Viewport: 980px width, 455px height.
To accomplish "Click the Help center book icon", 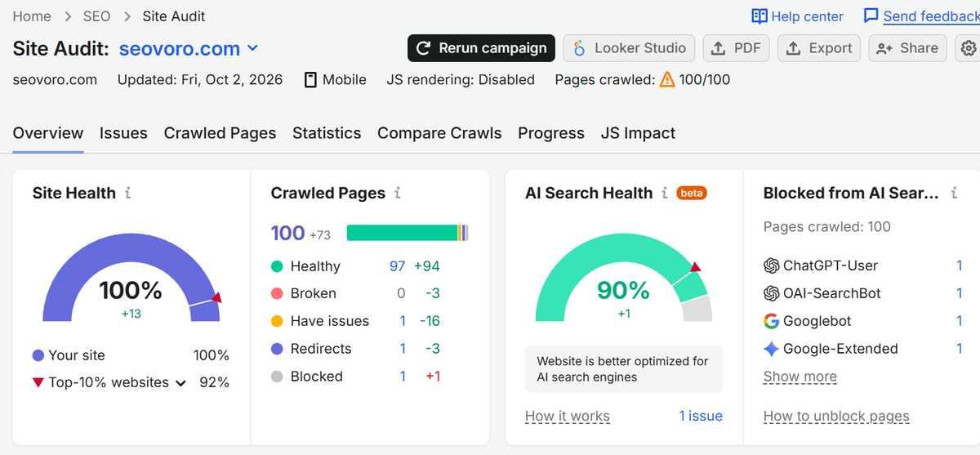I will [x=759, y=16].
